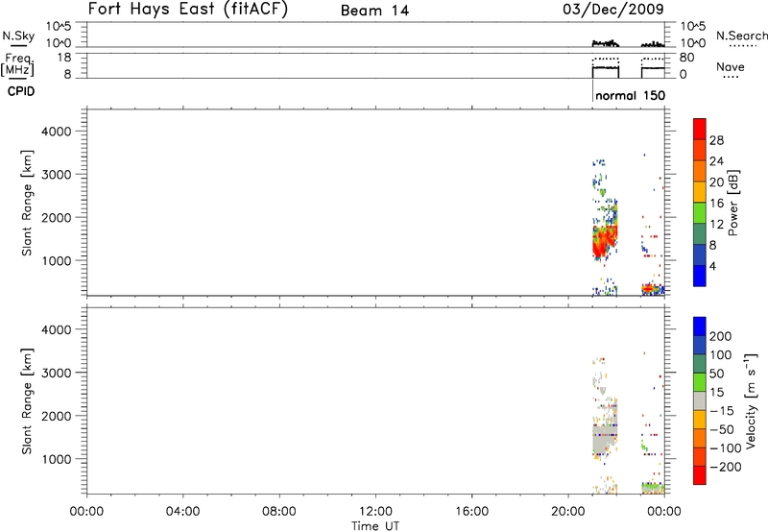Click the '12' power colorbar label
The width and height of the screenshot is (768, 532).
[x=716, y=225]
